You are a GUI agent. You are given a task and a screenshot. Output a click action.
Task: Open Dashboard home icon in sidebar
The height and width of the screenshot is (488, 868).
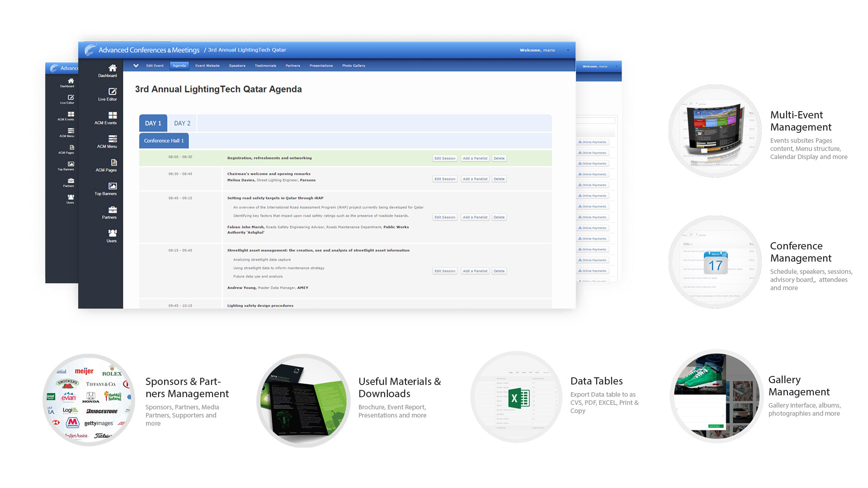click(112, 68)
